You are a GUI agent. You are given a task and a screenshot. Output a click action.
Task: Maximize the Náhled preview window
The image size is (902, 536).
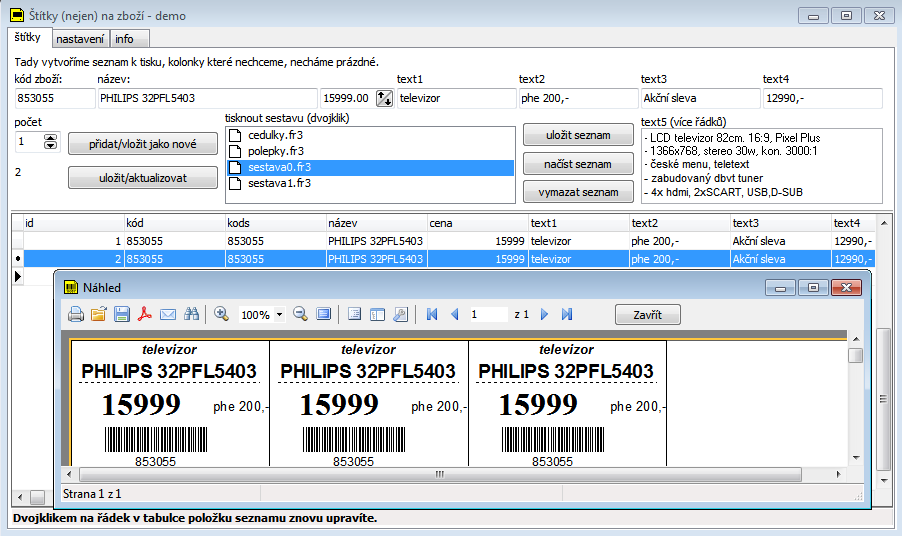click(813, 288)
